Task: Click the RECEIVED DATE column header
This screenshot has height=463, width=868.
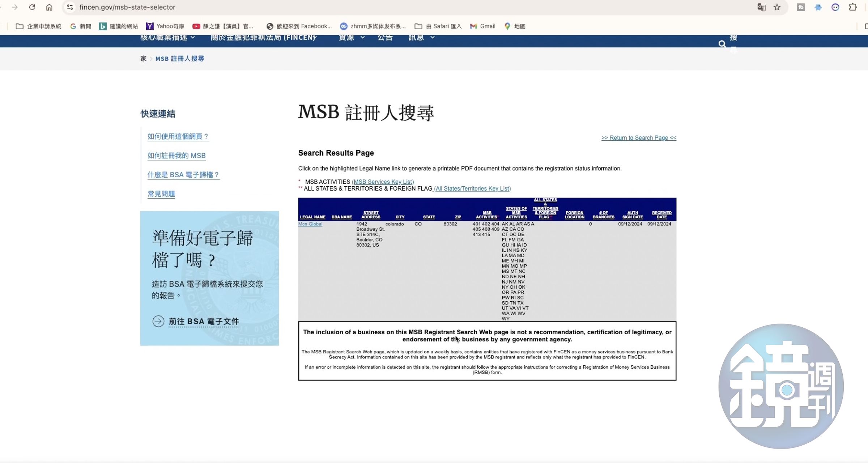Action: 661,215
